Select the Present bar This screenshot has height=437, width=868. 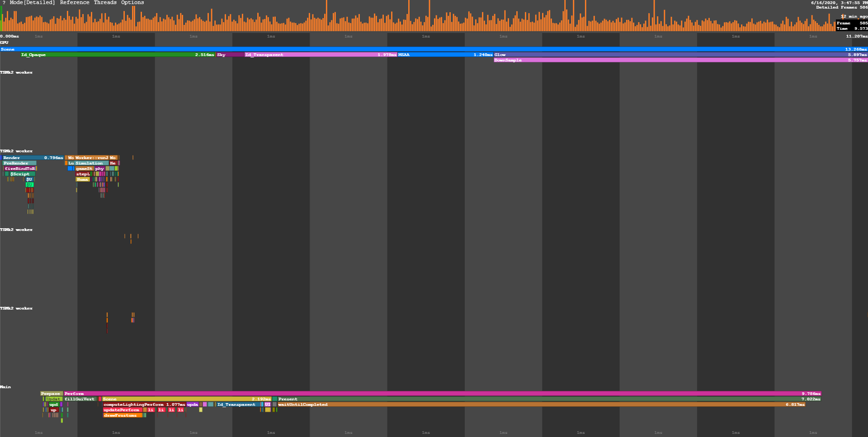(549, 399)
